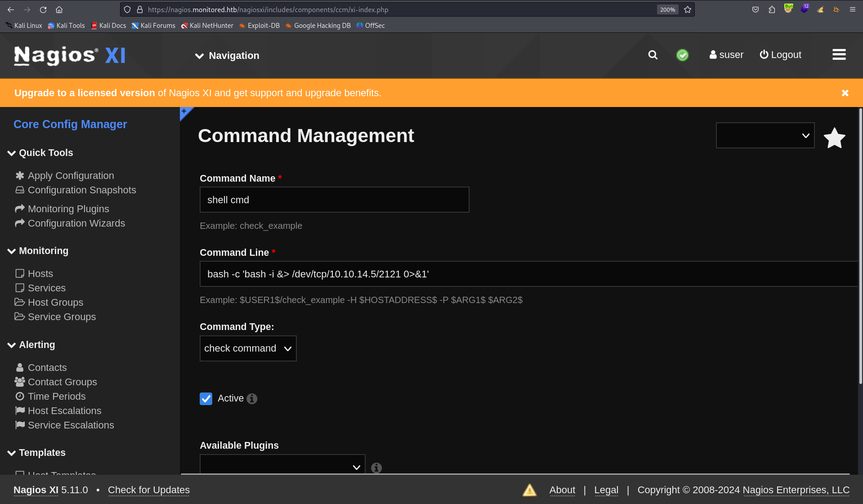Open Service Groups

click(55, 317)
